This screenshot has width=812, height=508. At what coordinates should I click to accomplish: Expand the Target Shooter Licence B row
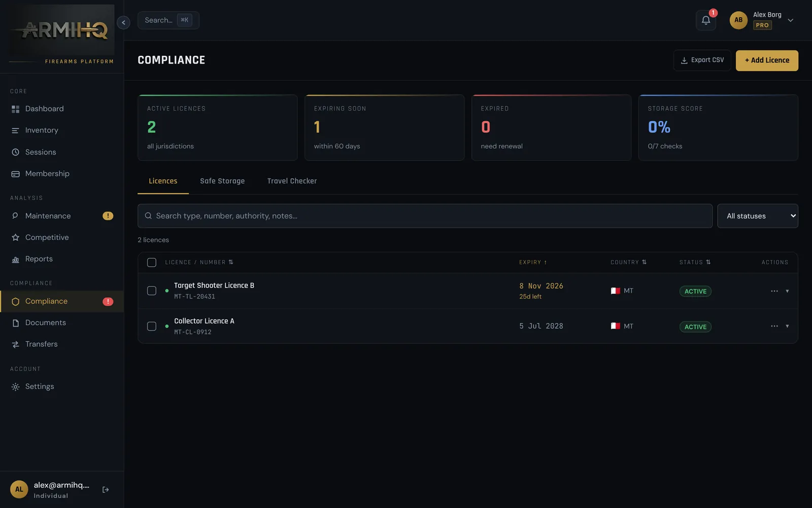[787, 291]
